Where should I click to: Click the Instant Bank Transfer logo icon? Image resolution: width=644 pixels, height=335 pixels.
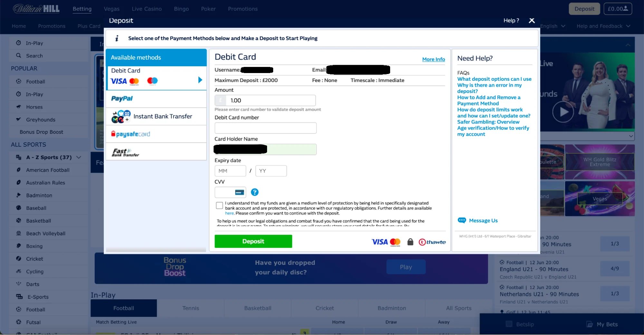click(121, 116)
